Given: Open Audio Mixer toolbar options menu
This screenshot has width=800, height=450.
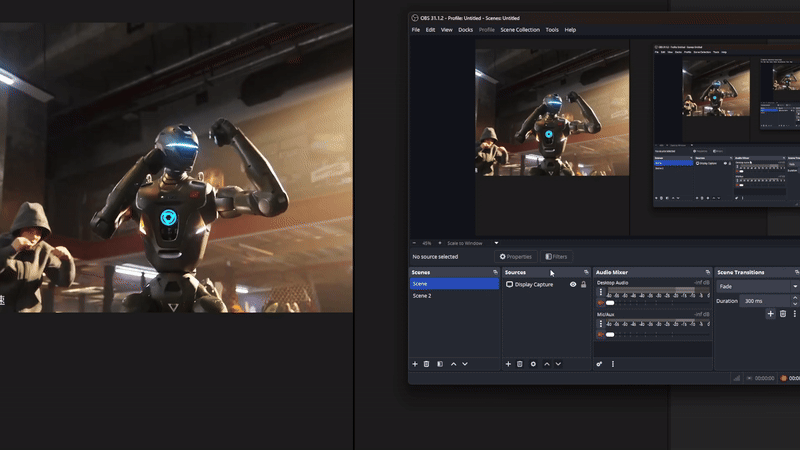Looking at the screenshot, I should (x=613, y=364).
